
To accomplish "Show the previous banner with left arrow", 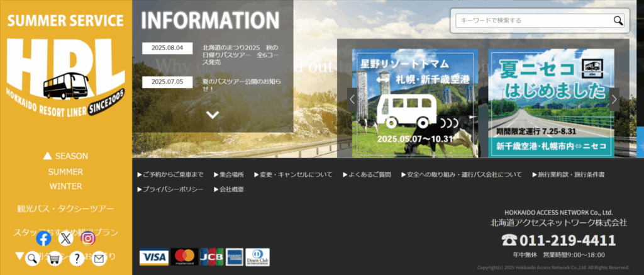I will coord(352,99).
